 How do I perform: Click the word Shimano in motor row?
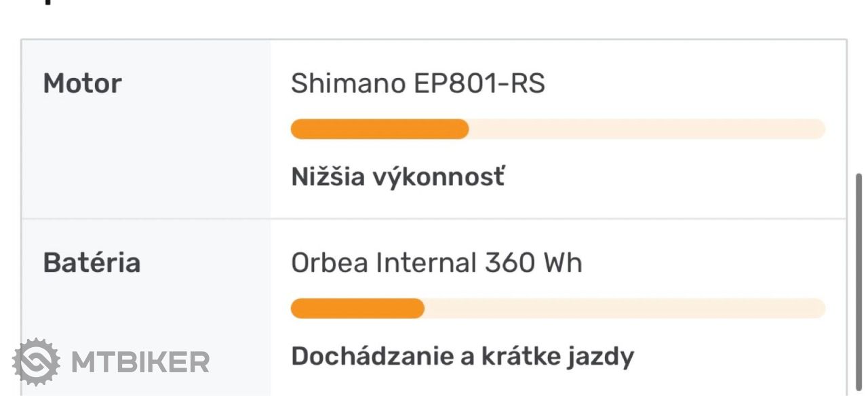point(348,83)
